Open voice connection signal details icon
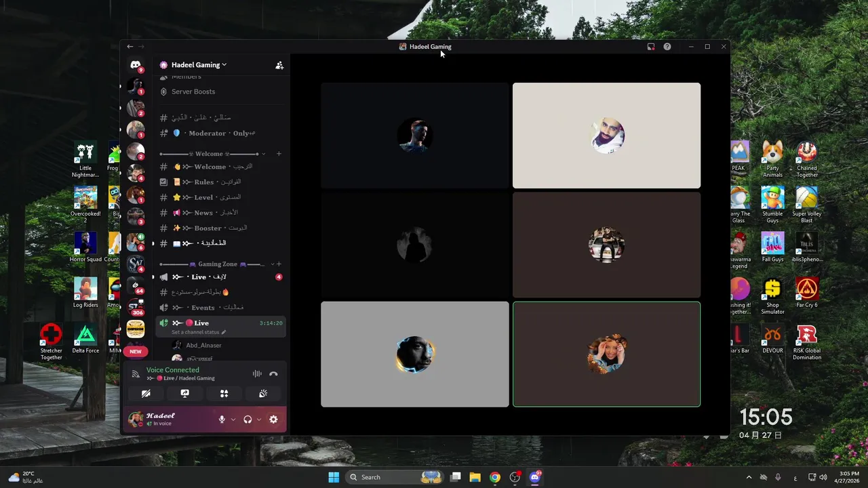This screenshot has width=868, height=488. [x=136, y=373]
